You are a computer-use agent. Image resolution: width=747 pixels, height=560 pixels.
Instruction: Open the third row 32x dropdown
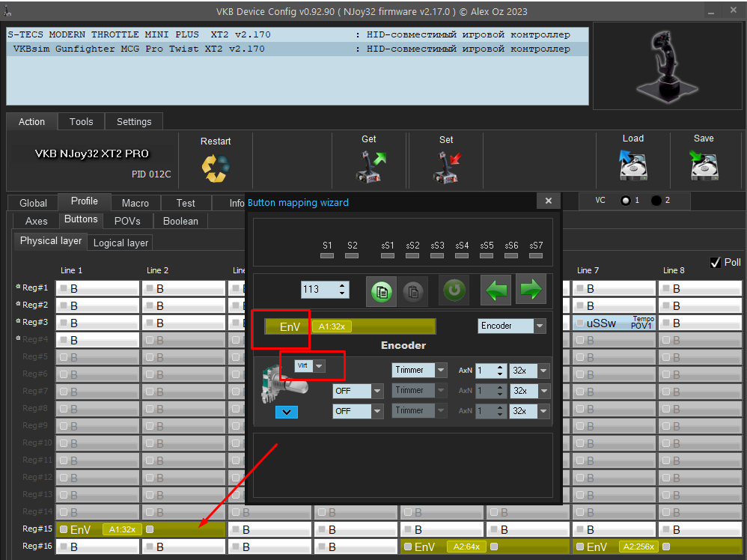pyautogui.click(x=543, y=411)
